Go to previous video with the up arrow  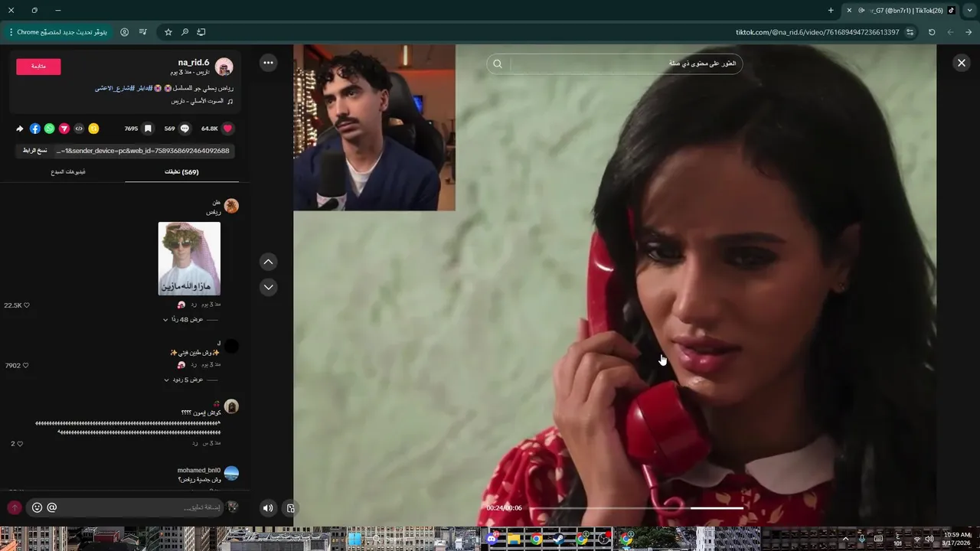(268, 262)
